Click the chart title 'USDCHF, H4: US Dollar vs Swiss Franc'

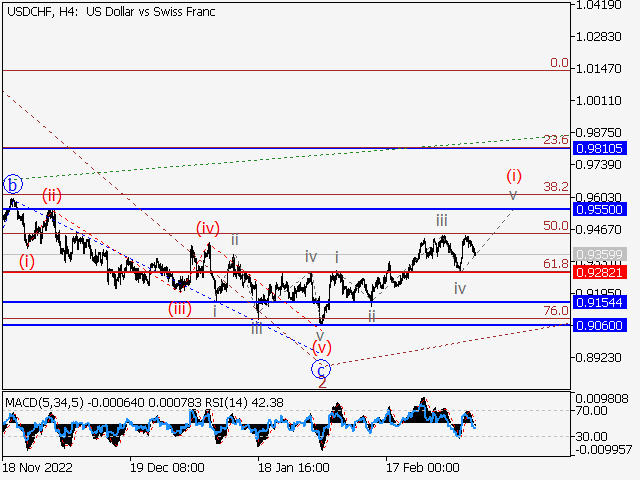(111, 12)
